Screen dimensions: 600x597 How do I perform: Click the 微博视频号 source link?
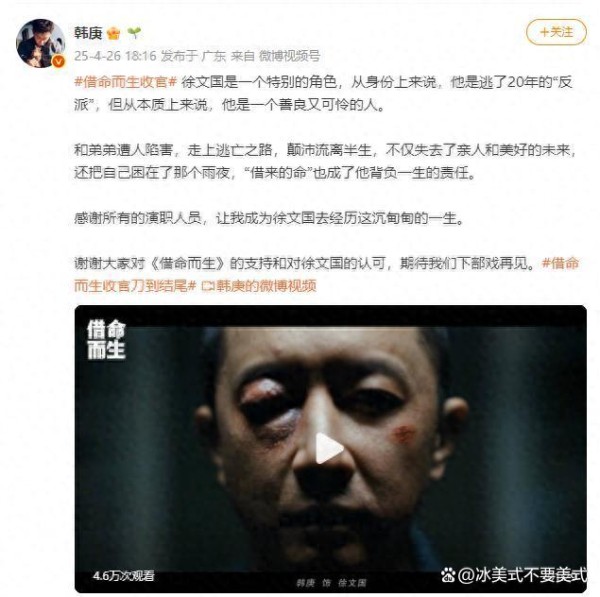pyautogui.click(x=289, y=56)
